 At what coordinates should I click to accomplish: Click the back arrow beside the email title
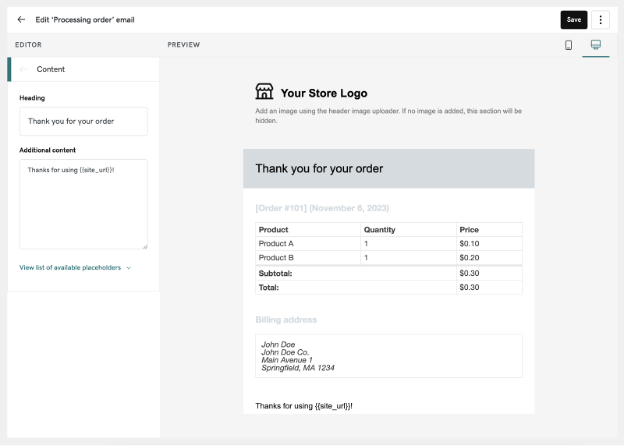click(x=21, y=19)
